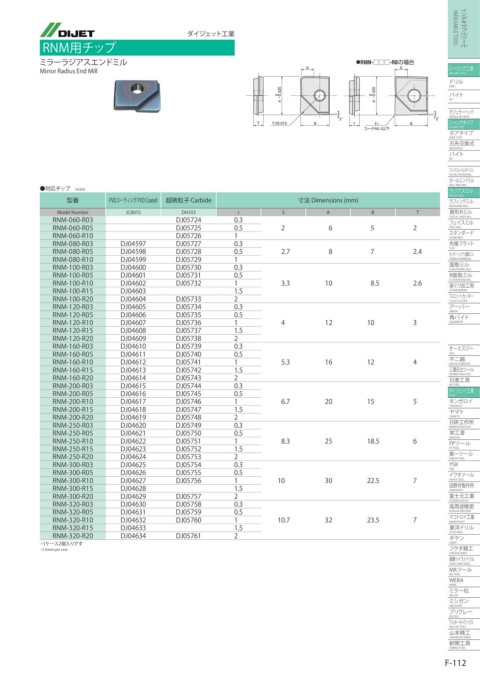Open the オーエスジー maker tab
The height and width of the screenshot is (677, 480).
pos(464,350)
